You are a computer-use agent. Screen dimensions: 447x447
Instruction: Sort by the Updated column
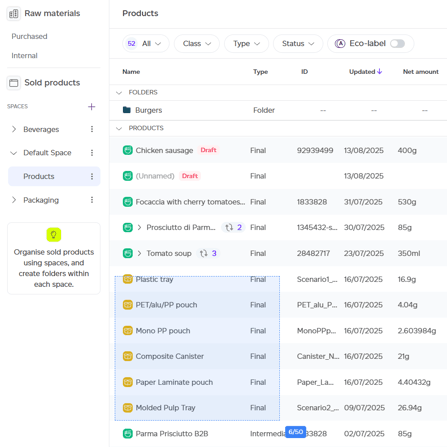pos(365,72)
